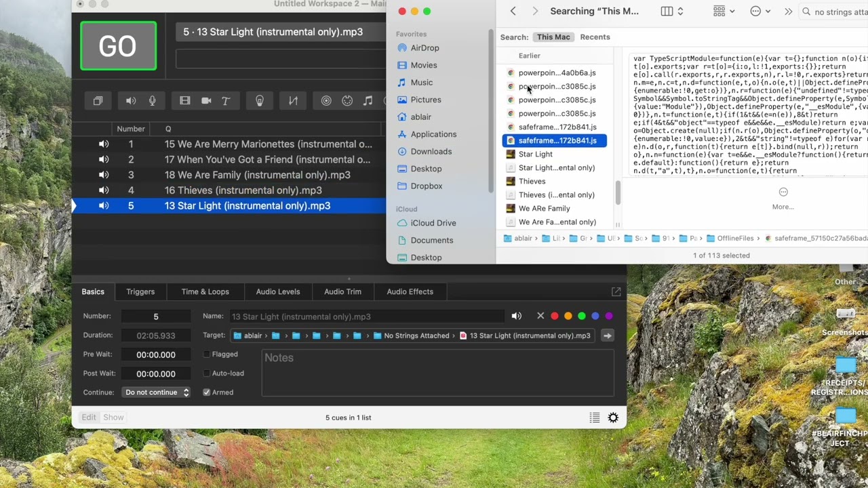Set the cue color to purple
868x488 pixels.
click(x=609, y=316)
